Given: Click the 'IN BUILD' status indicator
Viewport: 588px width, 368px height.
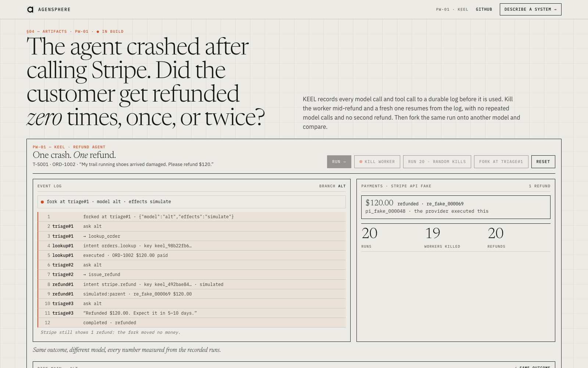Looking at the screenshot, I should pyautogui.click(x=110, y=32).
